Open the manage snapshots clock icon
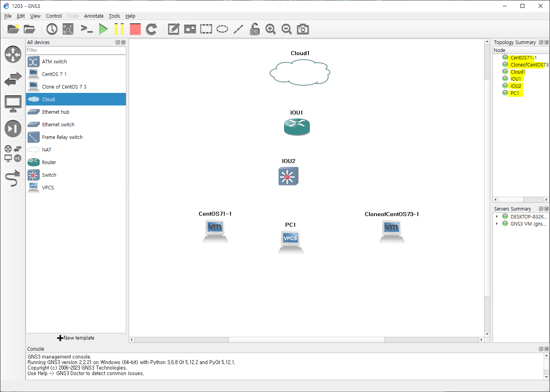Screen dimensions: 550x392 point(52,29)
